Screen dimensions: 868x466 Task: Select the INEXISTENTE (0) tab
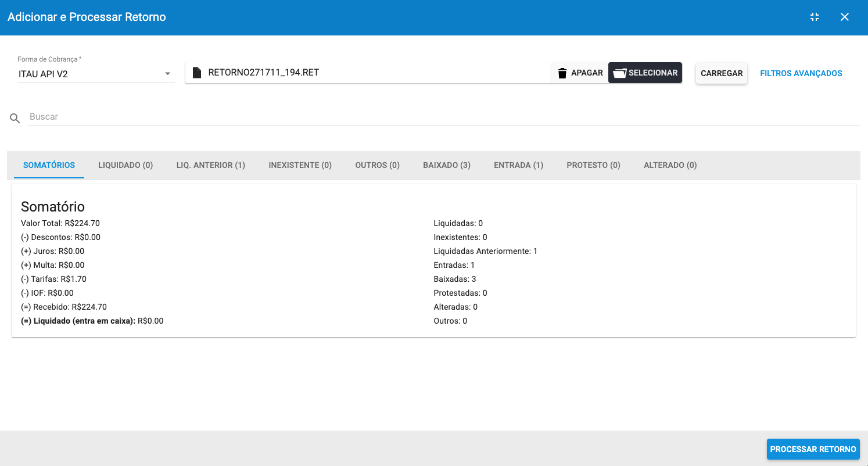click(x=300, y=165)
